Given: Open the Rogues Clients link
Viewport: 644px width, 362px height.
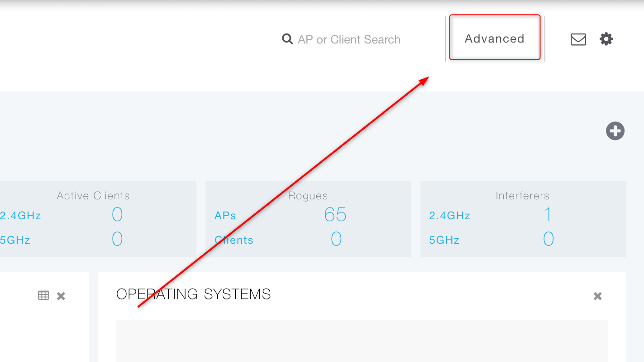Looking at the screenshot, I should coord(234,240).
